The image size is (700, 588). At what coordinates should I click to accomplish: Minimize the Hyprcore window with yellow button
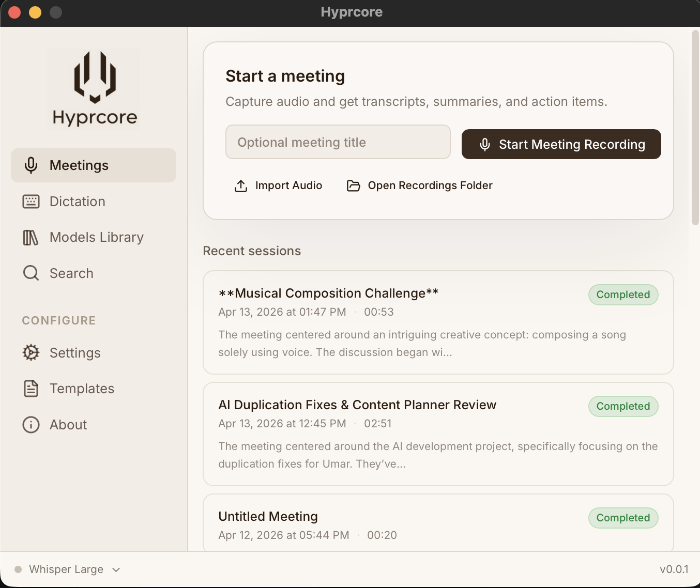tap(35, 12)
